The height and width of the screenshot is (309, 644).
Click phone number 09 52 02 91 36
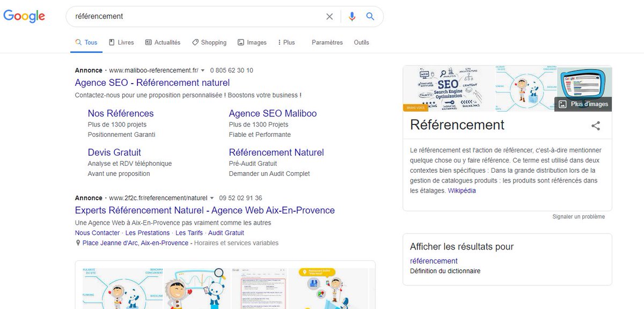(x=241, y=198)
